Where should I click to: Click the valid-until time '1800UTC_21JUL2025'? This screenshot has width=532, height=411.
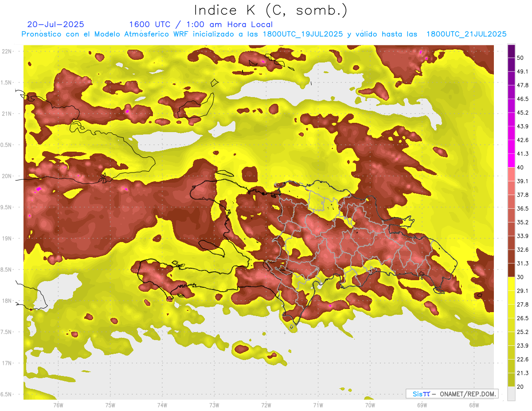click(466, 34)
